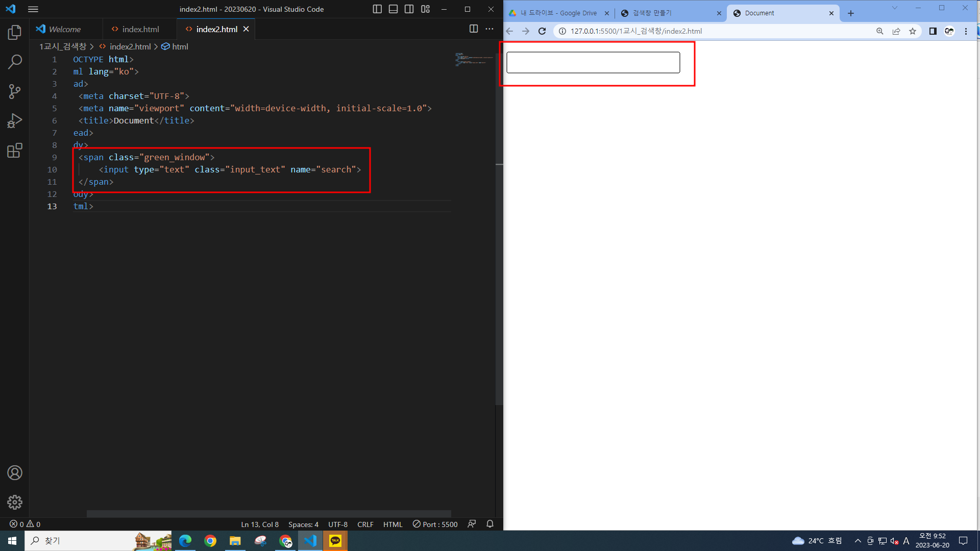Open the Search view in activity bar
This screenshot has width=980, height=551.
[15, 62]
